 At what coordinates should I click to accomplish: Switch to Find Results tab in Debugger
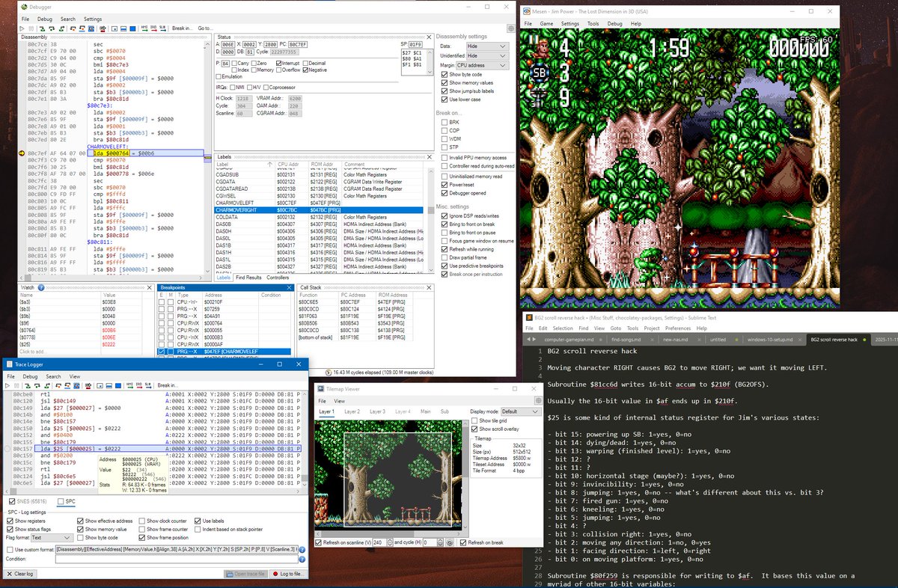click(250, 278)
